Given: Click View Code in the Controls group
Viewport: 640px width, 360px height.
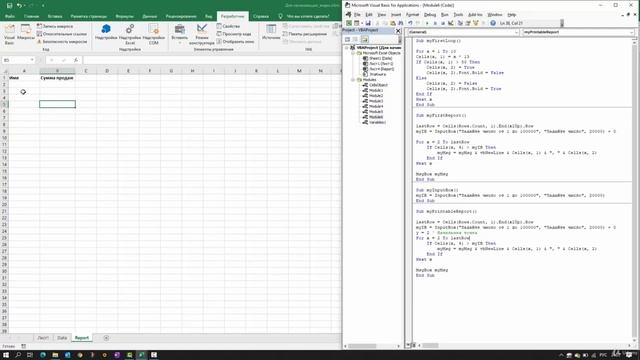Looking at the screenshot, I should (x=234, y=34).
